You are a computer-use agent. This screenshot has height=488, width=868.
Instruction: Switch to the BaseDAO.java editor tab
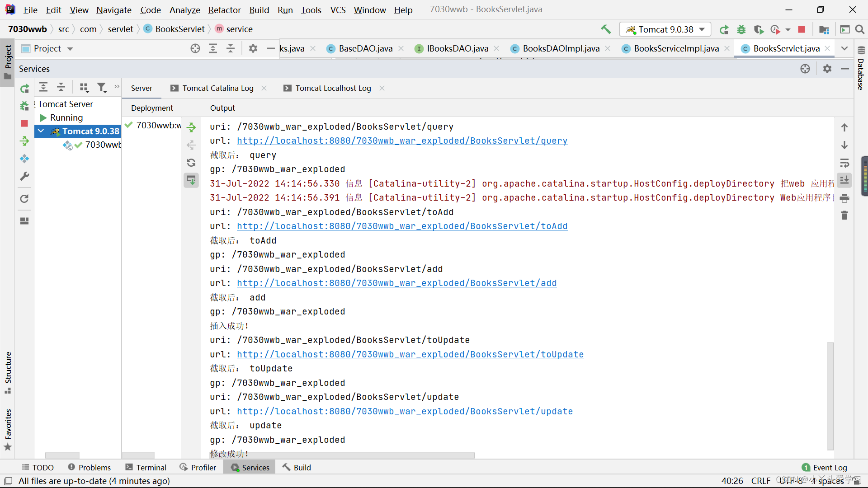(365, 48)
